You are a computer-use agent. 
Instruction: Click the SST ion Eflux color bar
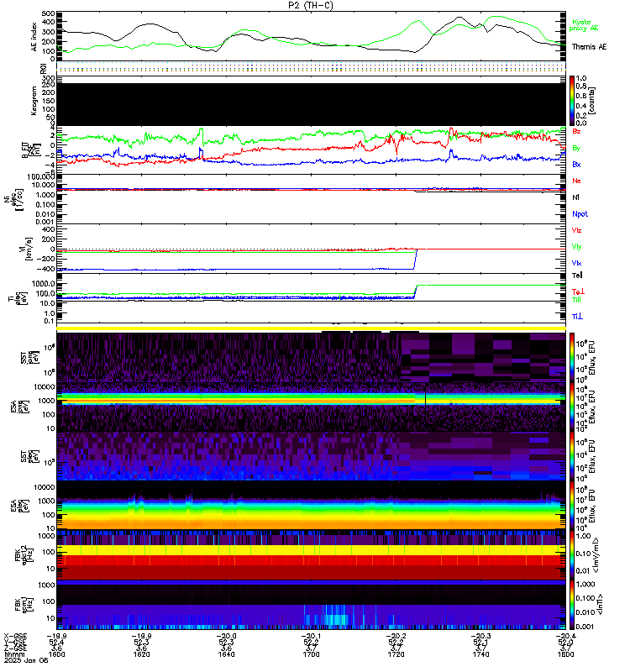(572, 357)
